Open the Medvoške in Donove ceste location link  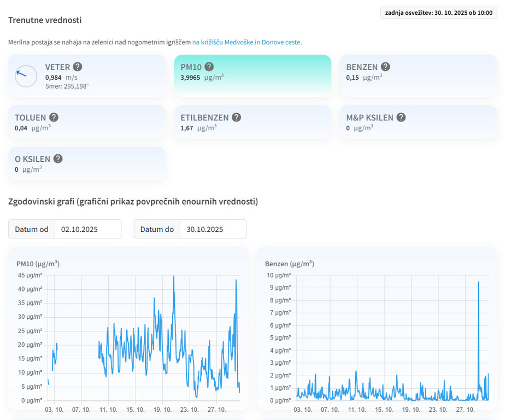point(246,42)
